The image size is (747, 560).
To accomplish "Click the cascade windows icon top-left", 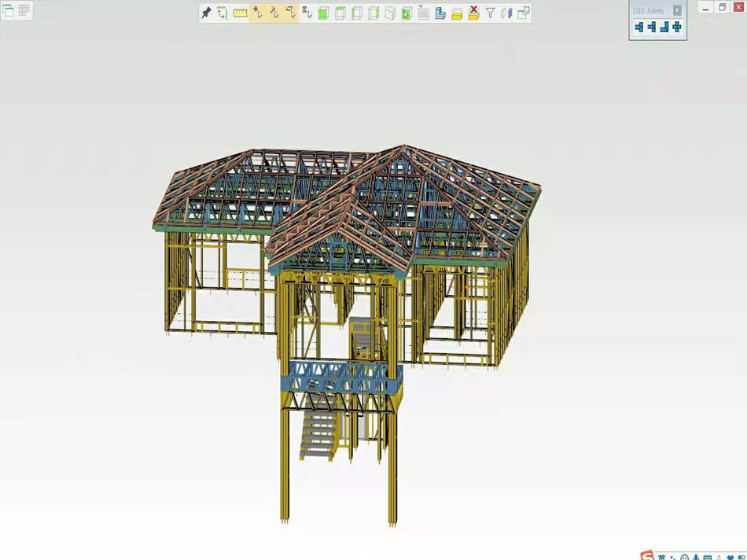I will pyautogui.click(x=9, y=10).
